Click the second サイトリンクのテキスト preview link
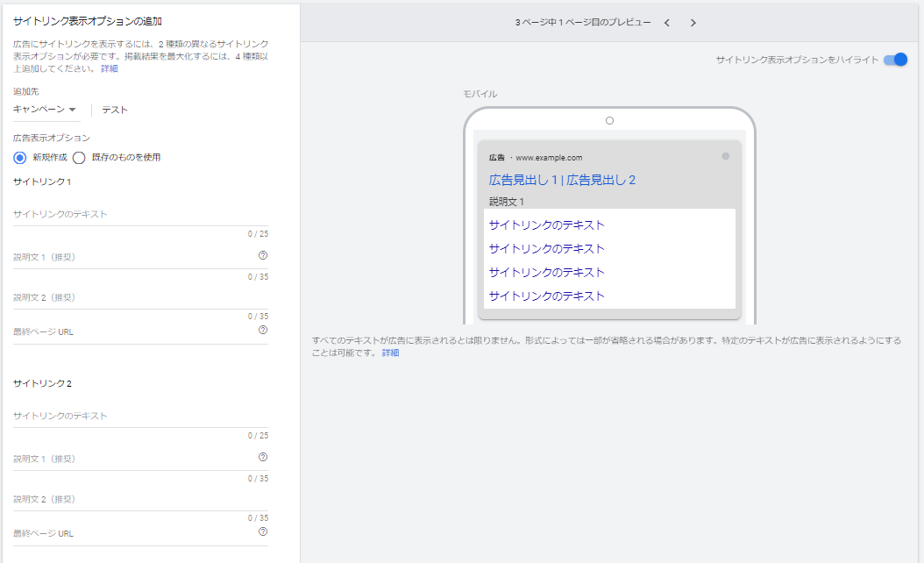The height and width of the screenshot is (563, 924). [x=547, y=248]
